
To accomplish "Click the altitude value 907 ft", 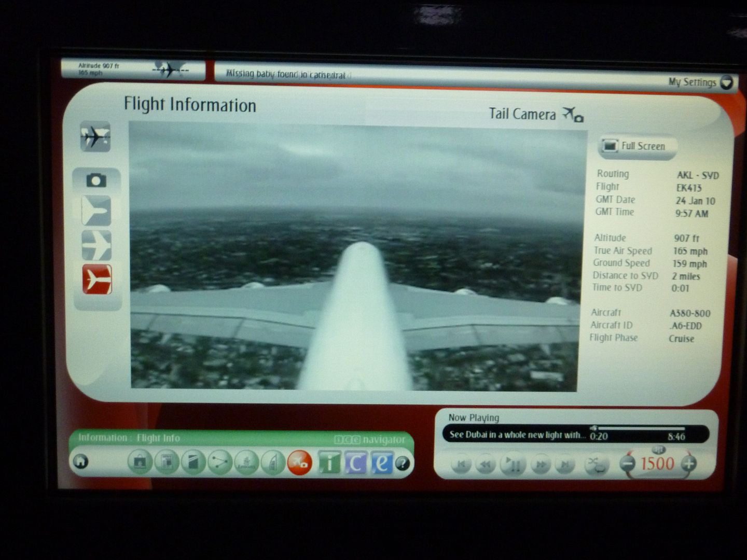I will click(687, 239).
